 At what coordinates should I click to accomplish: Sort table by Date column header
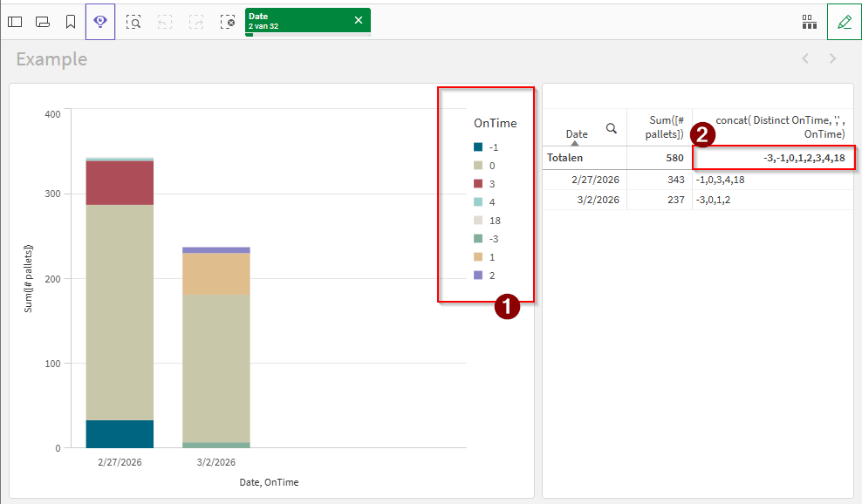coord(577,134)
